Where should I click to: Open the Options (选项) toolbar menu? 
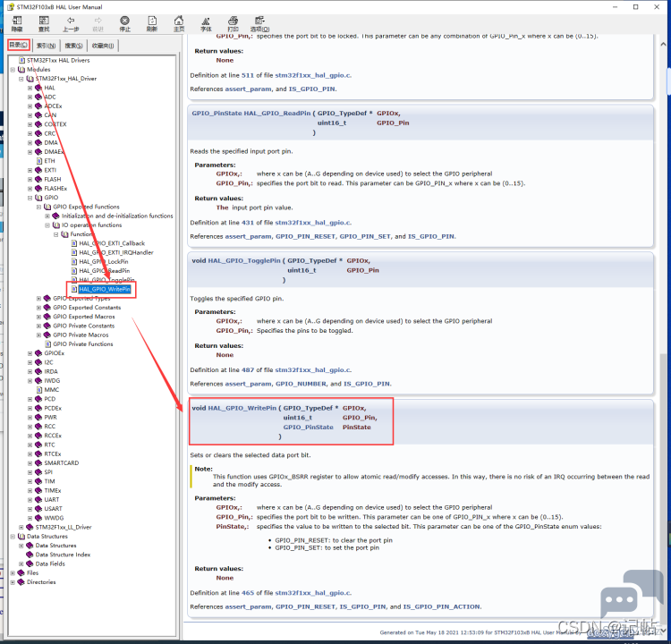click(x=259, y=24)
